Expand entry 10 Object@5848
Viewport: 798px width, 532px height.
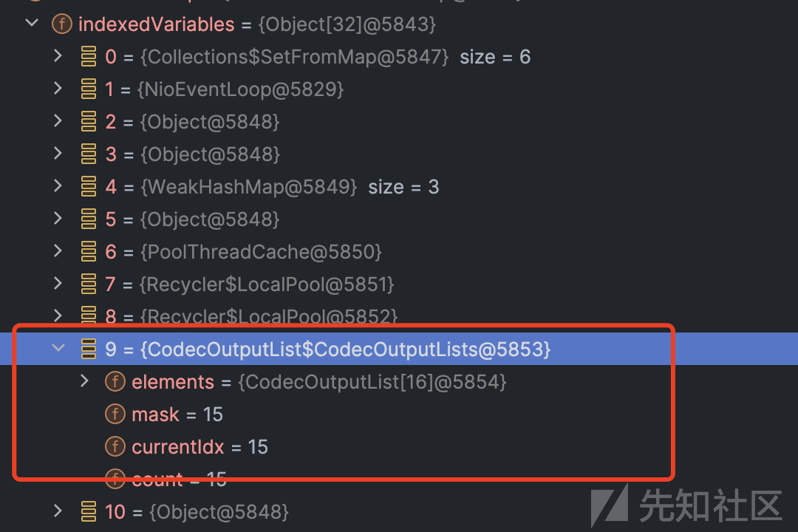tap(58, 511)
